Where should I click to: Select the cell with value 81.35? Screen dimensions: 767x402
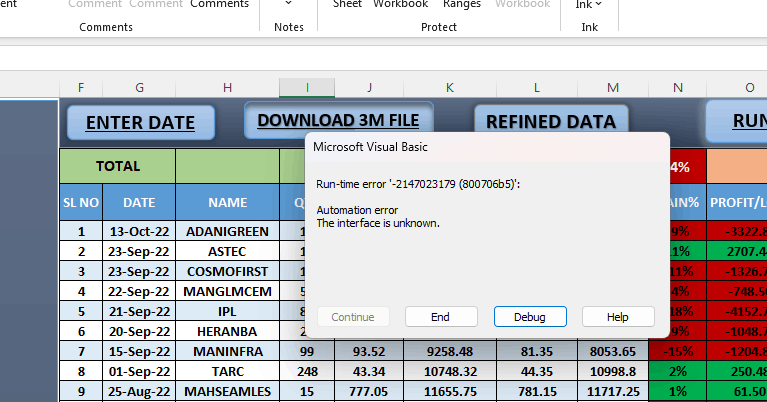[537, 352]
